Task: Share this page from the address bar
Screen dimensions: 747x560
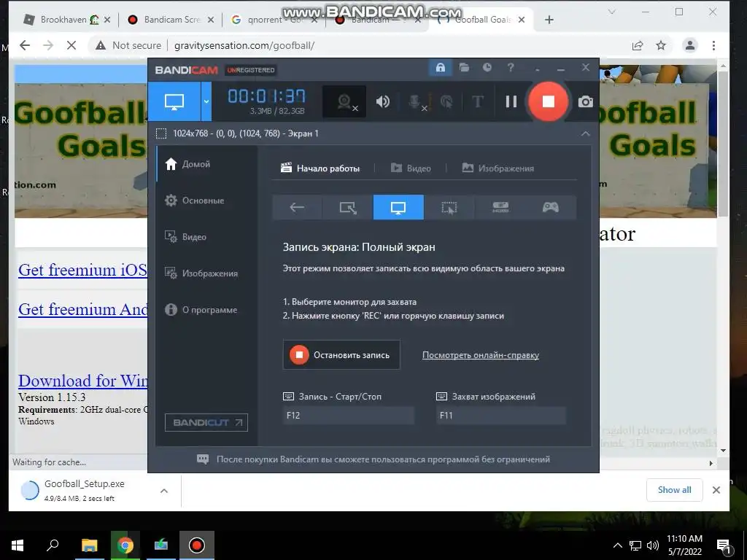Action: (637, 46)
